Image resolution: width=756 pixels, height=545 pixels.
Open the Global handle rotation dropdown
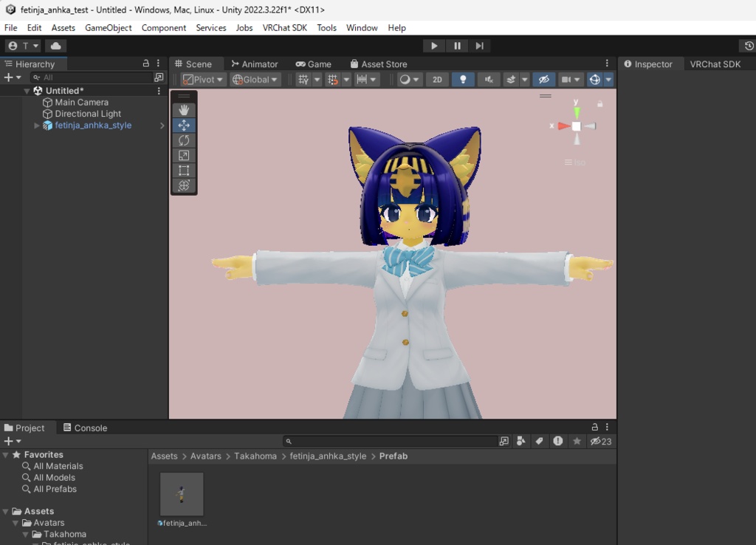(255, 80)
